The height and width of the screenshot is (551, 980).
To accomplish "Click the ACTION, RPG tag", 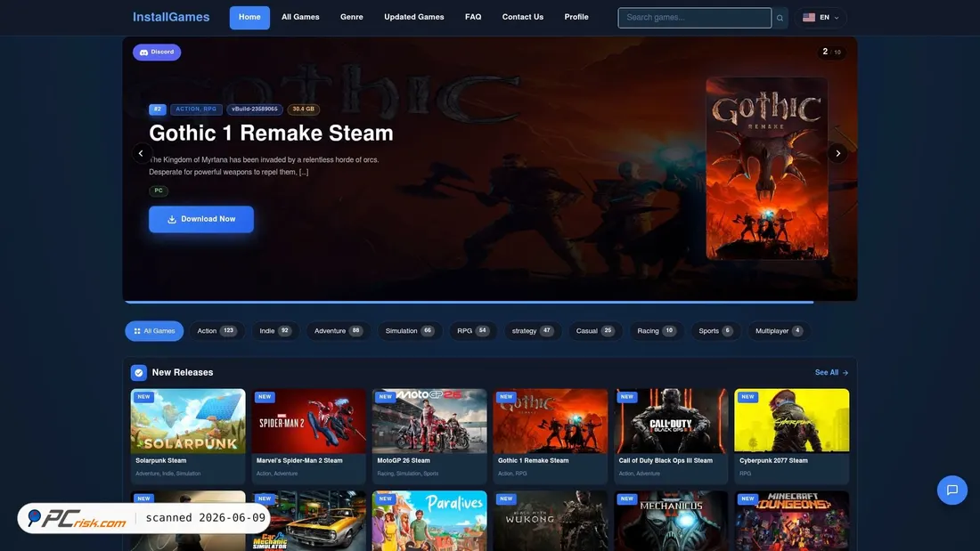I will pyautogui.click(x=196, y=109).
